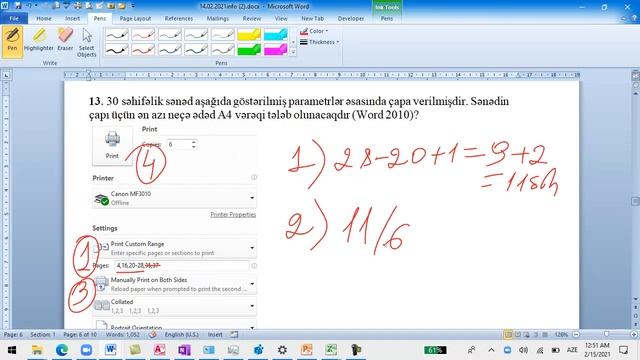Click the zoom in plus button
Image resolution: width=640 pixels, height=360 pixels.
click(x=634, y=335)
